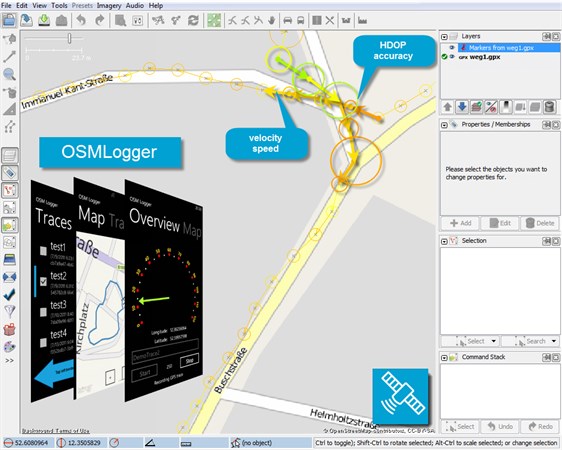Toggle the Properties tag sidebar button

point(9,173)
